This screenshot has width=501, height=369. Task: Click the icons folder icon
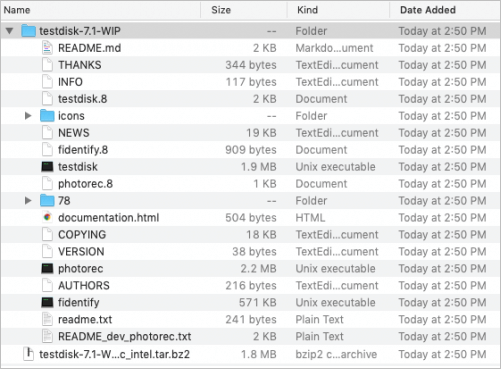click(47, 116)
